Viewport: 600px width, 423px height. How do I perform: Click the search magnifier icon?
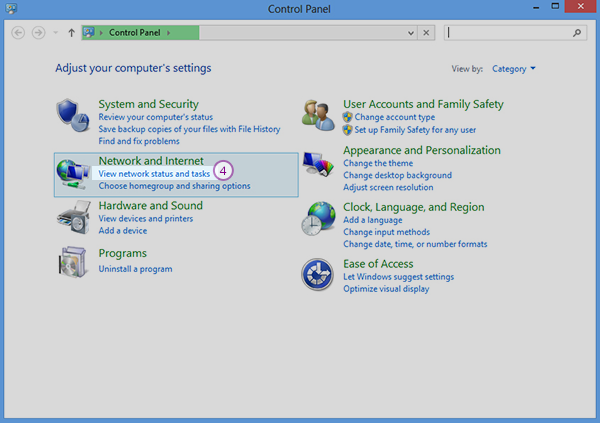click(x=577, y=33)
